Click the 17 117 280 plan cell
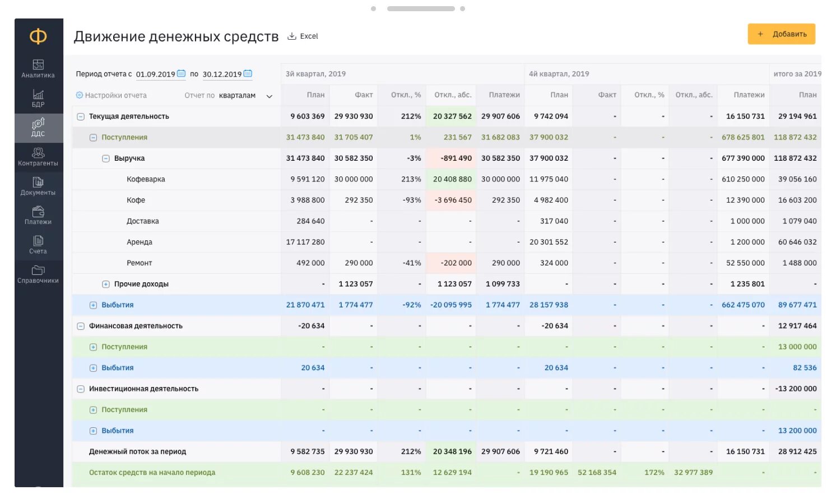 [x=305, y=242]
